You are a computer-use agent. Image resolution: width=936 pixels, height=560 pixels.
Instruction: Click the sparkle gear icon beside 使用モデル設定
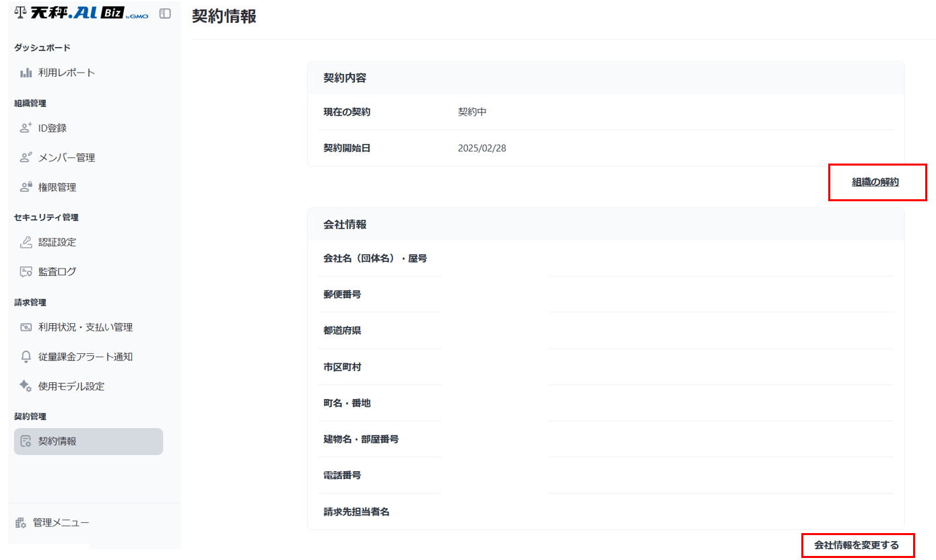tap(26, 386)
